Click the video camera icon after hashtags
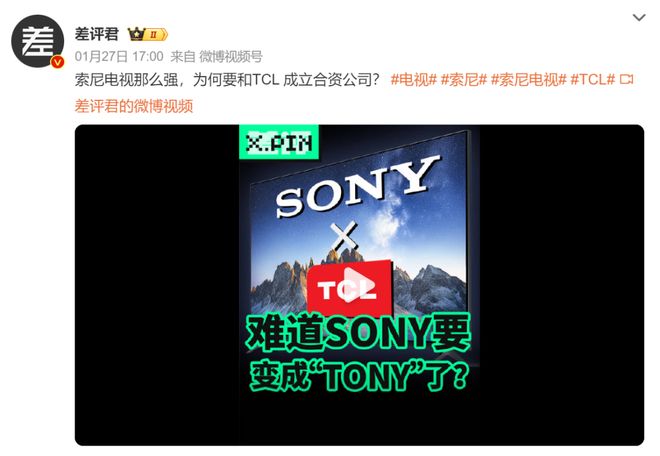Screen dimensions: 660x456 [x=627, y=79]
